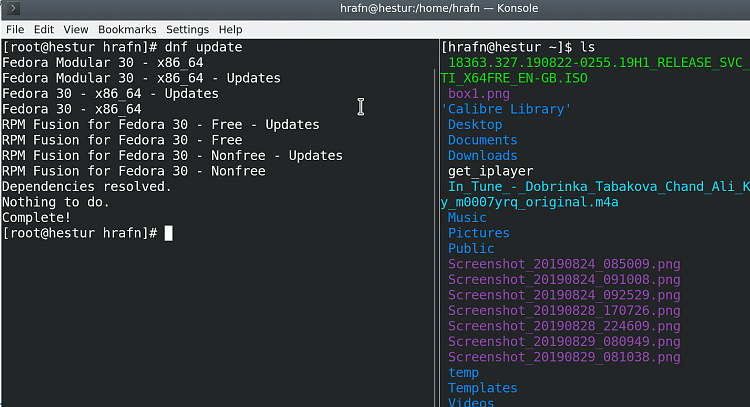The width and height of the screenshot is (750, 407).
Task: Click Screenshot_20190829_081038.png file name
Action: [x=564, y=357]
